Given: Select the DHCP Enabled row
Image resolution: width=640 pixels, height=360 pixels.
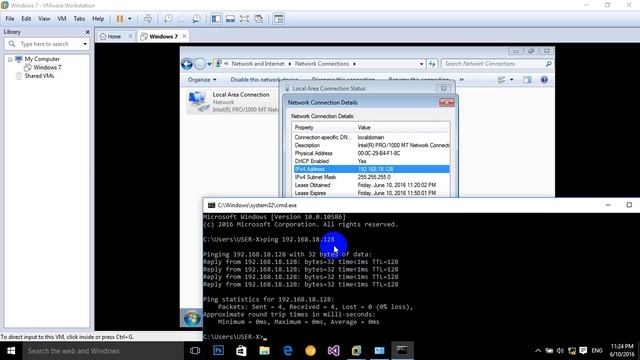Looking at the screenshot, I should (371, 161).
